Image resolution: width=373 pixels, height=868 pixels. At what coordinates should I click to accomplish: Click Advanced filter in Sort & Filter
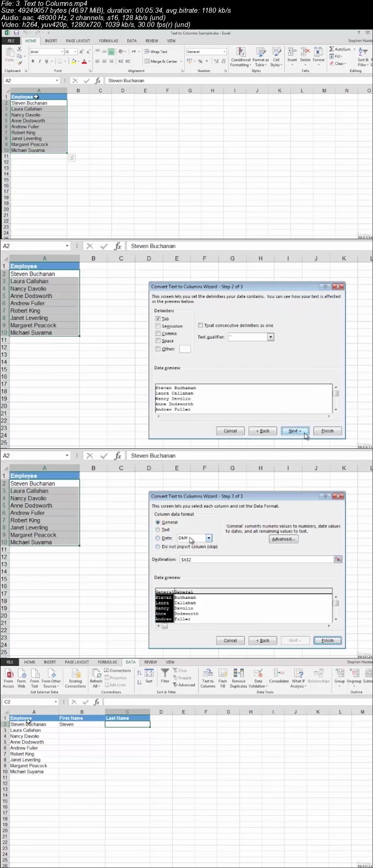pos(184,685)
